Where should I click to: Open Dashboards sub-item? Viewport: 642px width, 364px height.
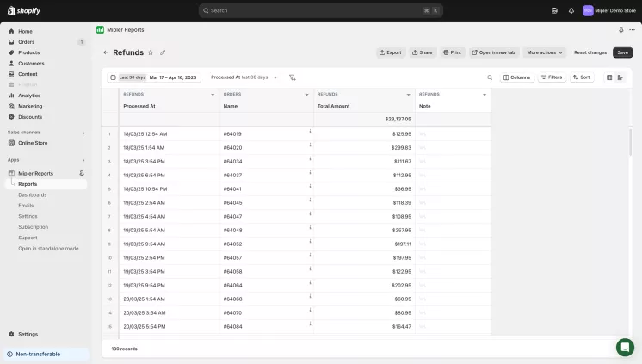[x=33, y=194]
